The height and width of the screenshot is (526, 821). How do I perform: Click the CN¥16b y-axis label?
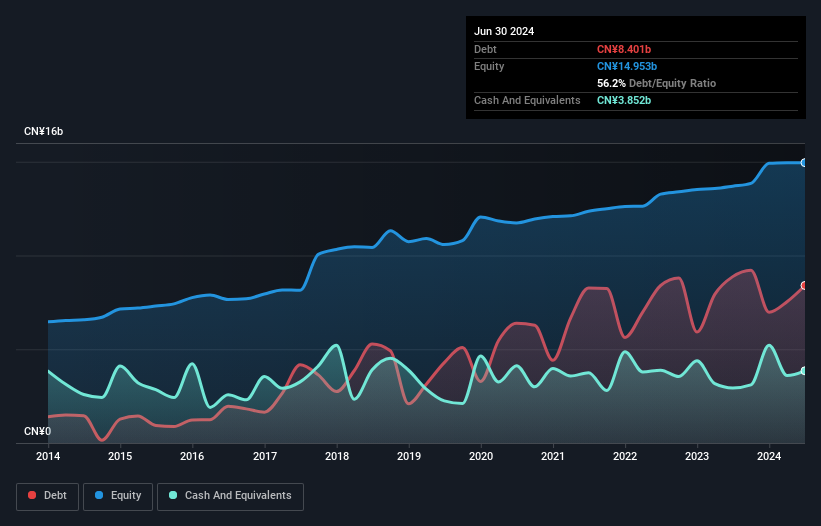[x=43, y=131]
